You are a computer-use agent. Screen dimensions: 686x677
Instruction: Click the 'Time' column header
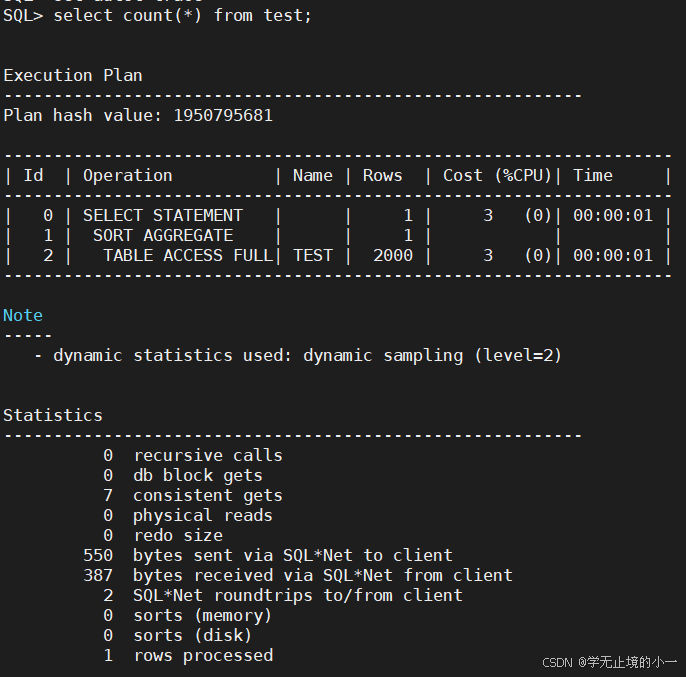pyautogui.click(x=593, y=175)
